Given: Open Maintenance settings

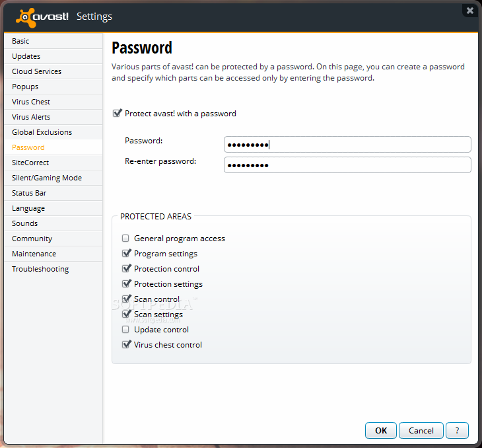Looking at the screenshot, I should click(53, 254).
